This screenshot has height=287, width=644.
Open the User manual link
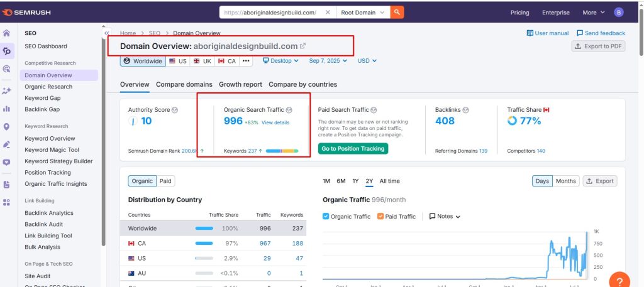[x=548, y=33]
